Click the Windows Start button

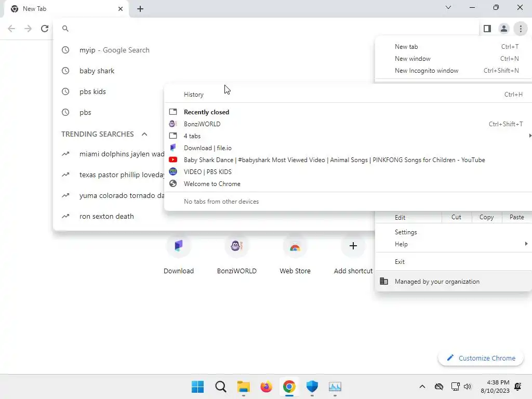(x=197, y=387)
